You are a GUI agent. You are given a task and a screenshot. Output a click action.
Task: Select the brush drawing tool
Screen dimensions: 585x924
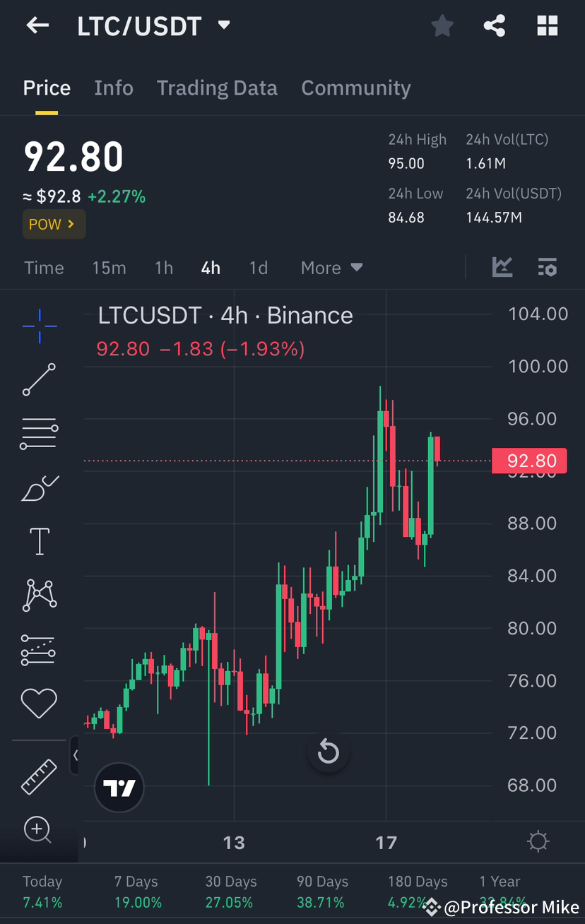(x=39, y=488)
